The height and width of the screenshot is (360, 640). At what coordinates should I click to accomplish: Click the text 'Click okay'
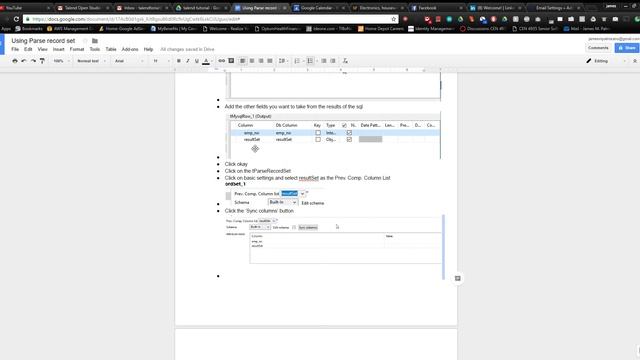pos(236,164)
